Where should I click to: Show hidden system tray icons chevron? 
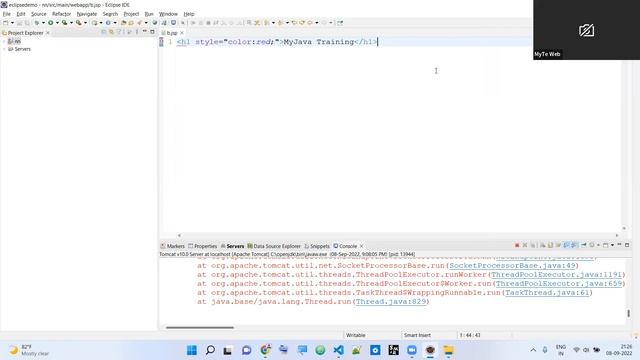533,350
